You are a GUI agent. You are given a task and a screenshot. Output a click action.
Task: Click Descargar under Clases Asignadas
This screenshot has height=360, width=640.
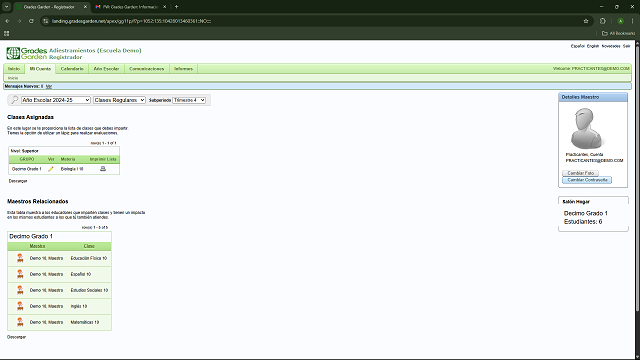point(18,181)
